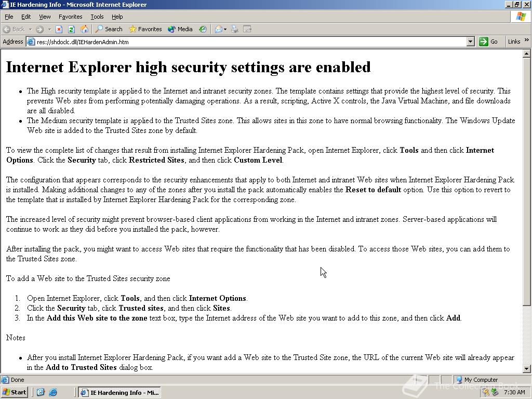Expand the Mail button dropdown arrow

click(x=225, y=30)
